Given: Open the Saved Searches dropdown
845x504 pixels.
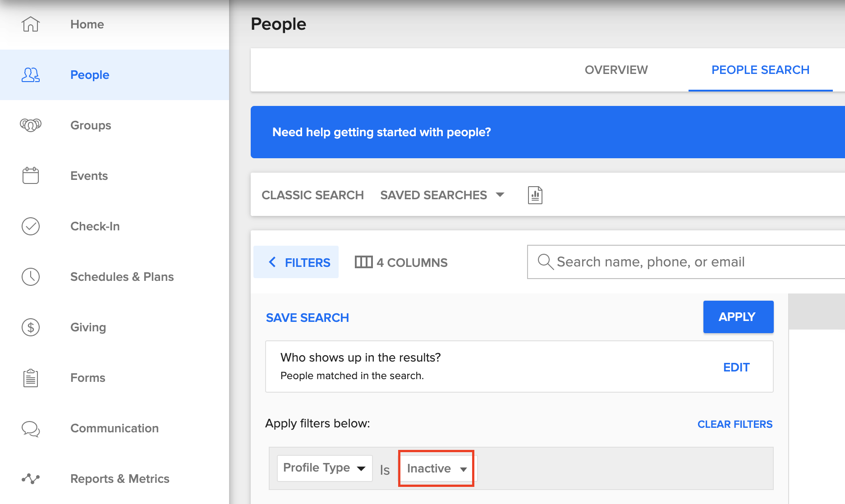Looking at the screenshot, I should pyautogui.click(x=442, y=195).
